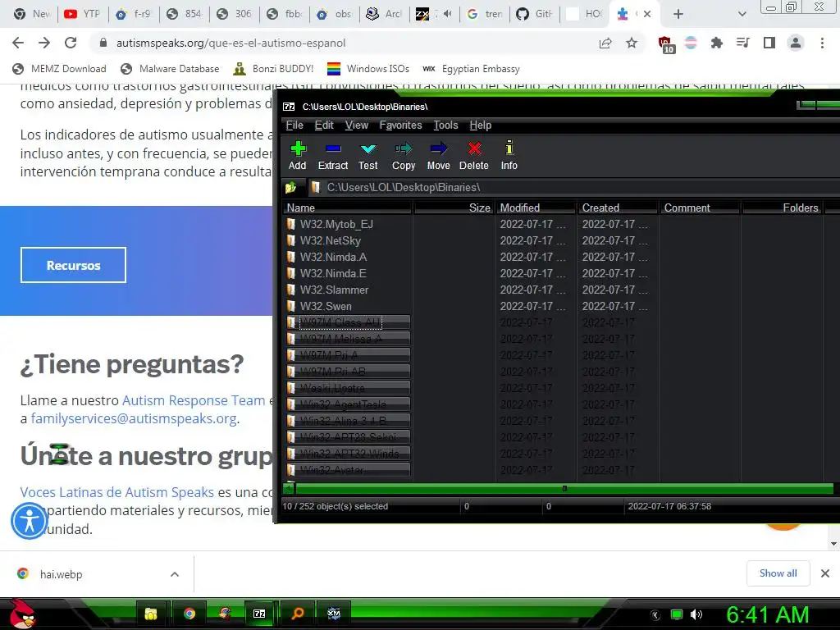Click the 7-Zip address path field
The height and width of the screenshot is (630, 840).
(573, 188)
